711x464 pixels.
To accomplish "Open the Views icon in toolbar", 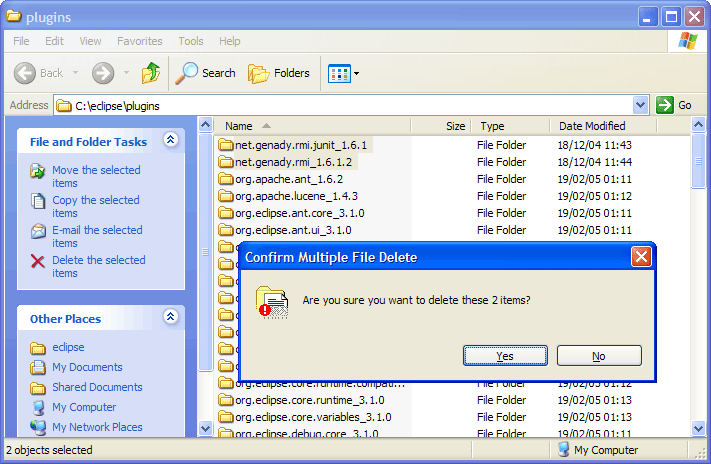I will coord(339,73).
